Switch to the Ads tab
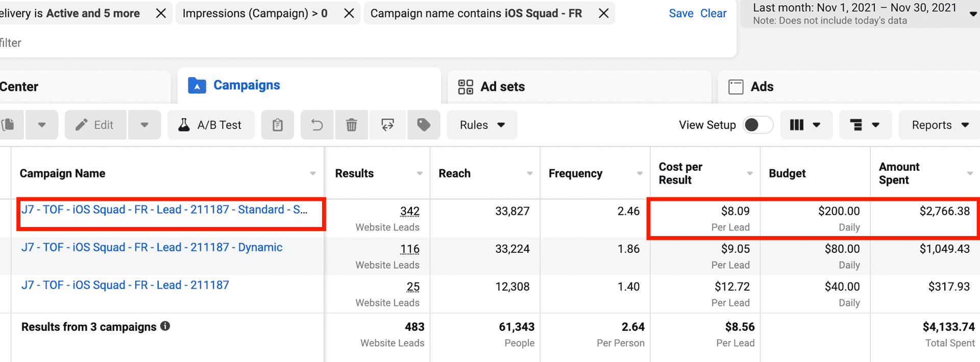 click(762, 87)
